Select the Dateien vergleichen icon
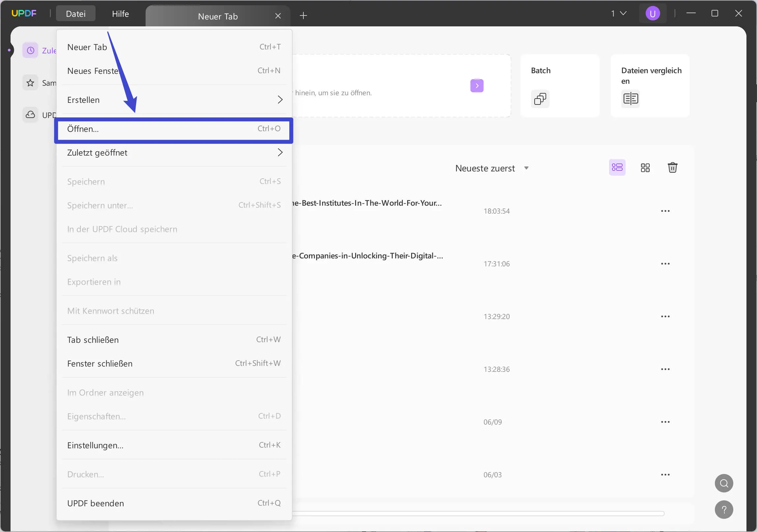 pos(630,99)
